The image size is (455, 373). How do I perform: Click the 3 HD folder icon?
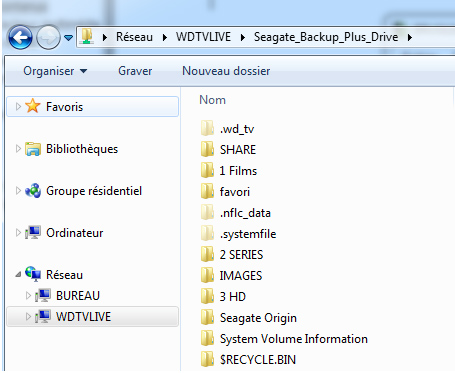(207, 296)
